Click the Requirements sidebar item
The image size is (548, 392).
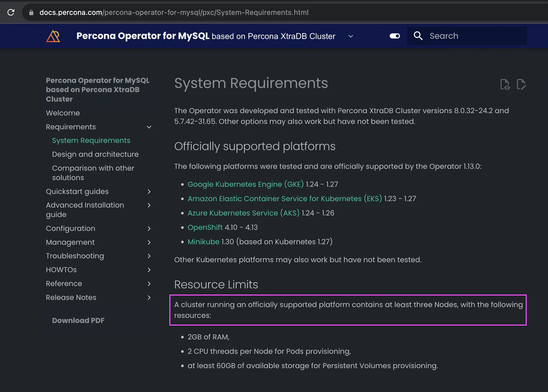(70, 127)
